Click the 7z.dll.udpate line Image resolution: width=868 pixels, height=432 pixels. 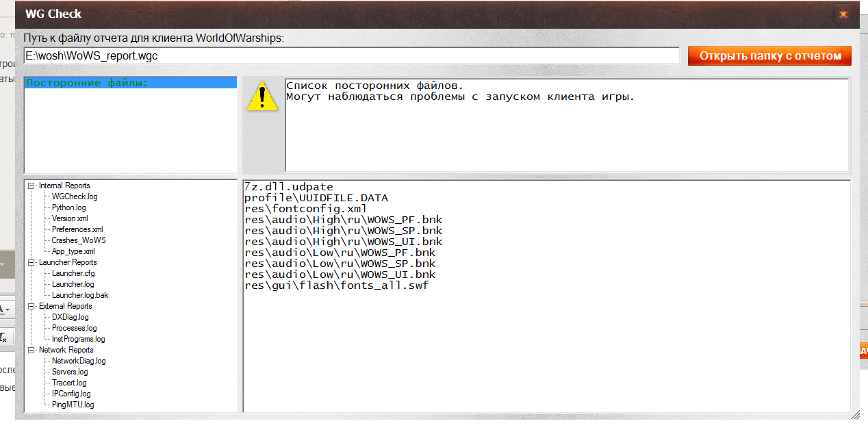[x=289, y=187]
